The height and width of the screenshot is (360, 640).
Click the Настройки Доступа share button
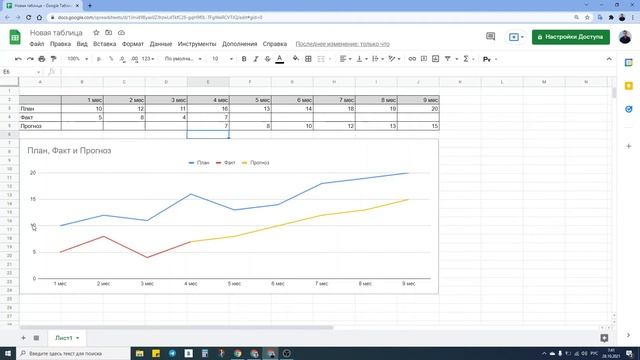[x=571, y=37]
